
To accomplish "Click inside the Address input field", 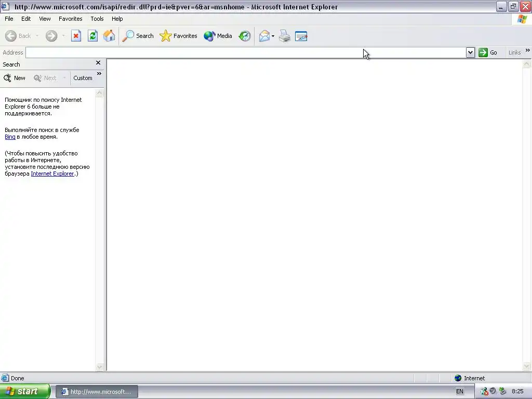I will pos(246,52).
